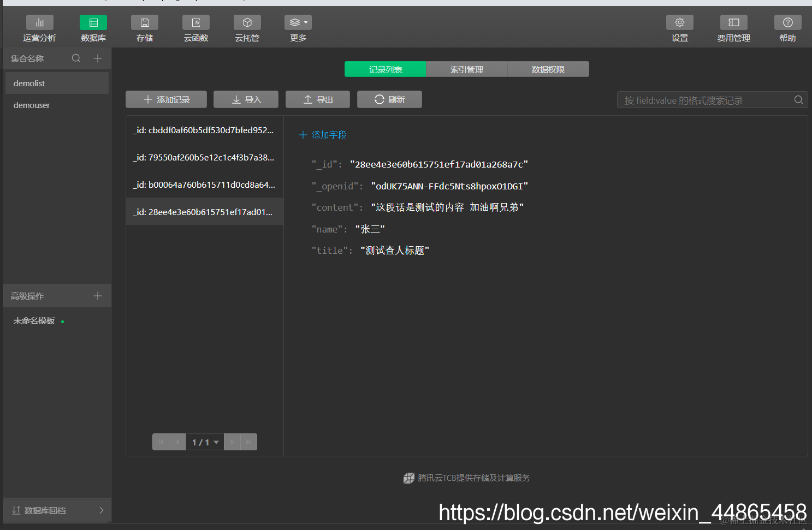Click the 添加记录 button
The height and width of the screenshot is (530, 812).
[166, 99]
